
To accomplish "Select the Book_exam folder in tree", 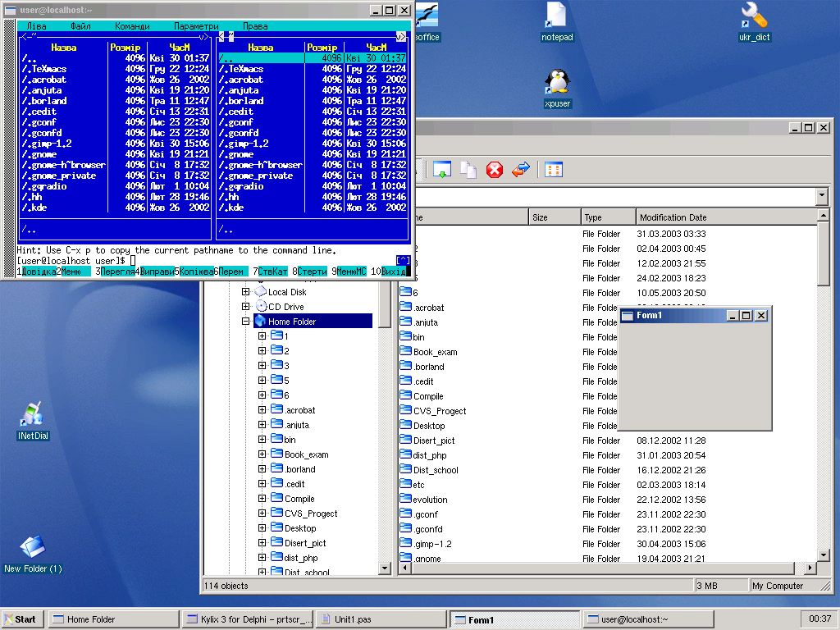I will click(x=306, y=454).
